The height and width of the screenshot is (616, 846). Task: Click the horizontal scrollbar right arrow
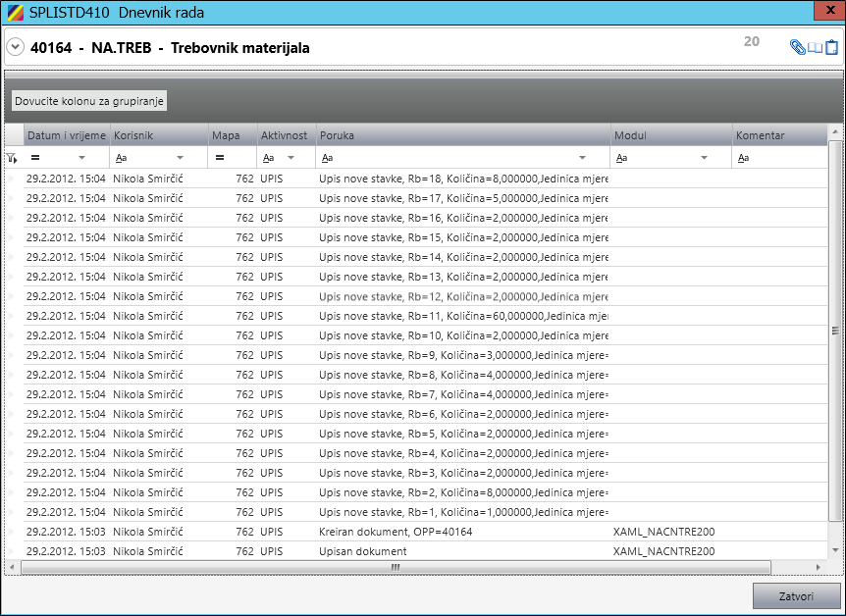pyautogui.click(x=819, y=568)
